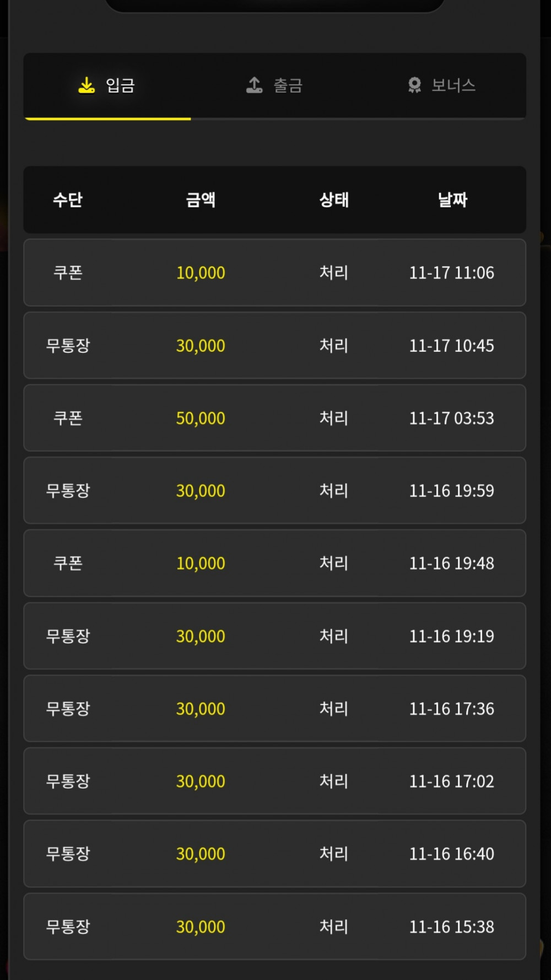This screenshot has width=551, height=980.
Task: Open the 쿠폰 row dated 11-16 19:48
Action: pyautogui.click(x=274, y=563)
